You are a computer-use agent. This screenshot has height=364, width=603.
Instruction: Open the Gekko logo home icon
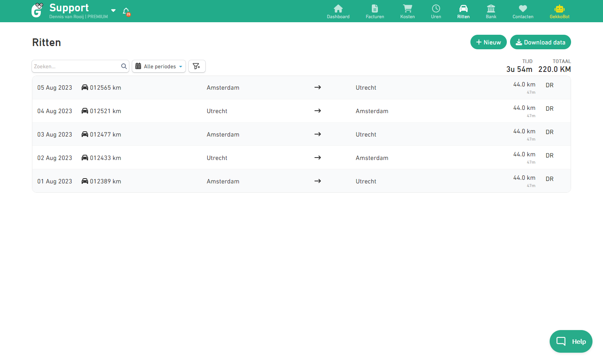pos(37,11)
